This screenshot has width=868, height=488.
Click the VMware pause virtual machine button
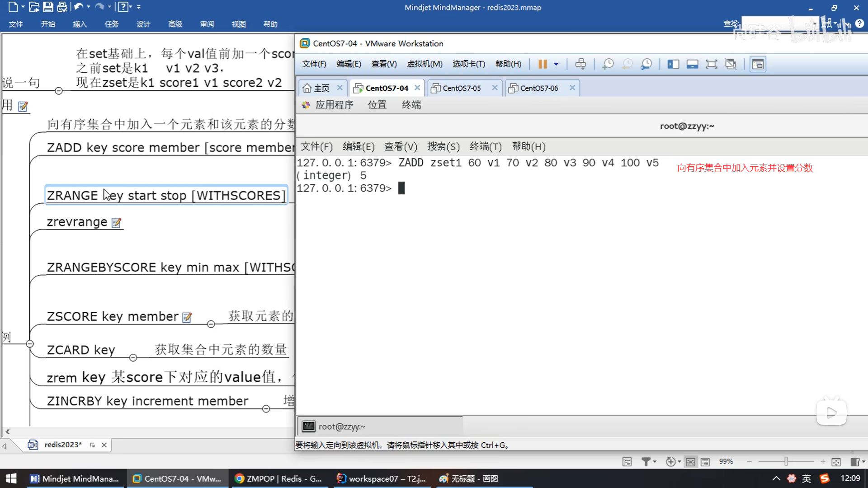[x=542, y=64]
